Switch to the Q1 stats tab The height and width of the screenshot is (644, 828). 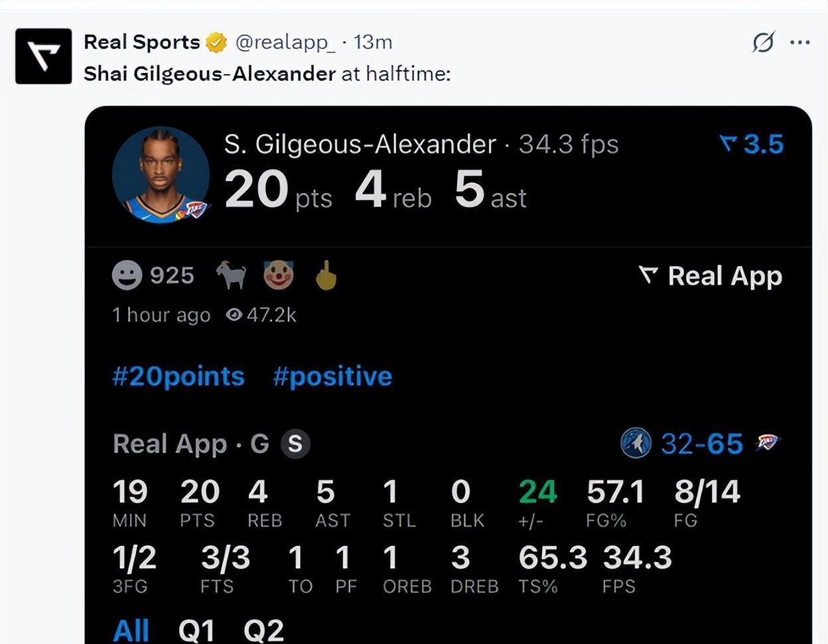tap(196, 630)
